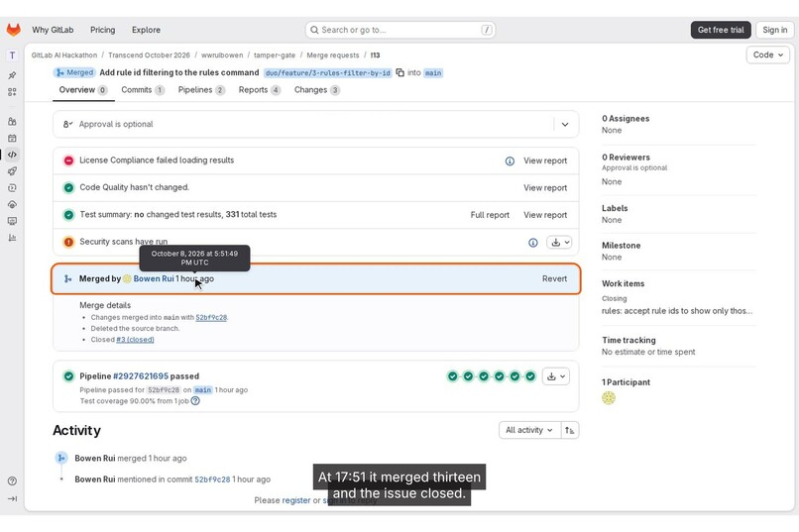Click the Get free trial button
This screenshot has width=799, height=532.
(721, 30)
